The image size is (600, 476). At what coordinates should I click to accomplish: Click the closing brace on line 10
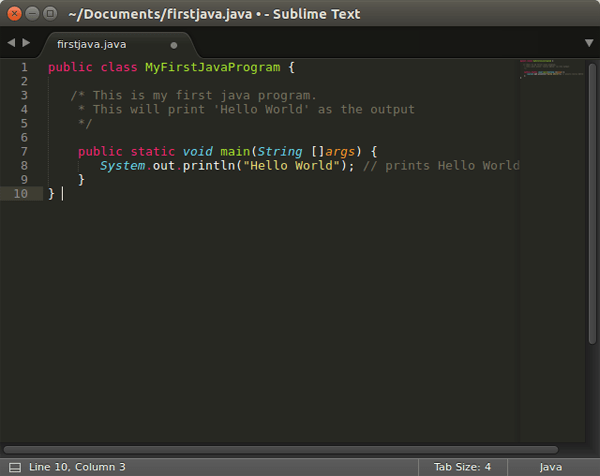pos(51,194)
